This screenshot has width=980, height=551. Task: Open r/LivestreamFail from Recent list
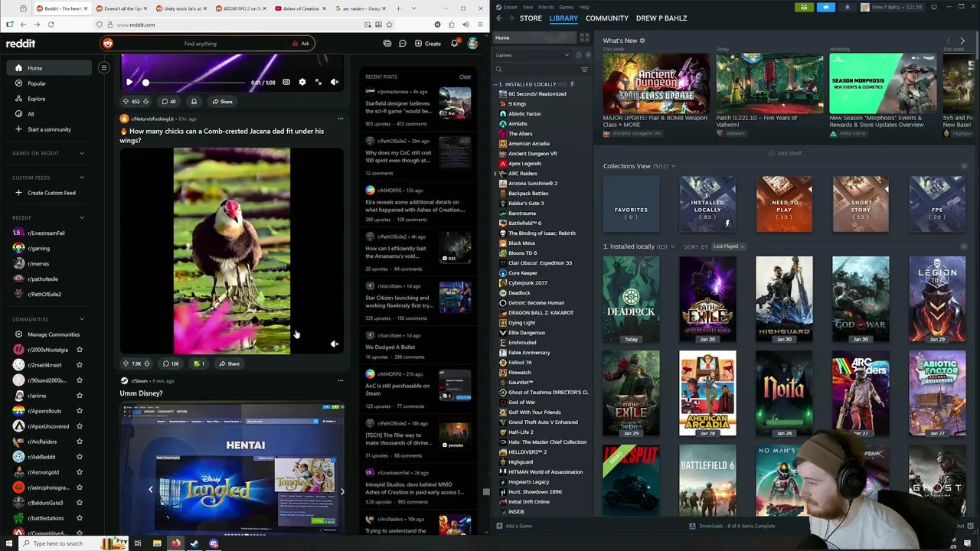pyautogui.click(x=47, y=233)
